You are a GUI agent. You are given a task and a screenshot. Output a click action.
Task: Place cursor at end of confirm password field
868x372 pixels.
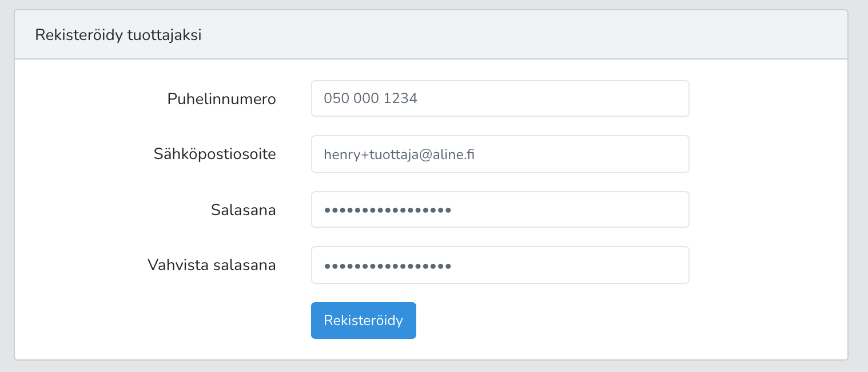coord(675,265)
